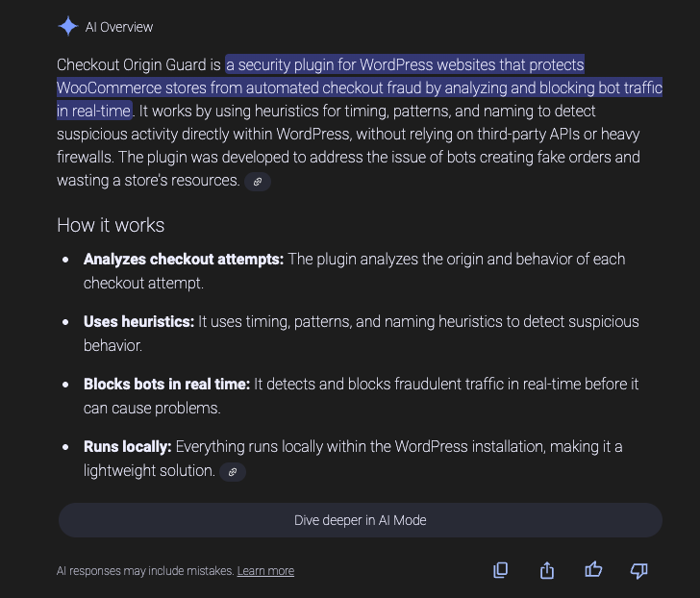Click the 'How it works' heading
The width and height of the screenshot is (700, 598).
(x=111, y=225)
